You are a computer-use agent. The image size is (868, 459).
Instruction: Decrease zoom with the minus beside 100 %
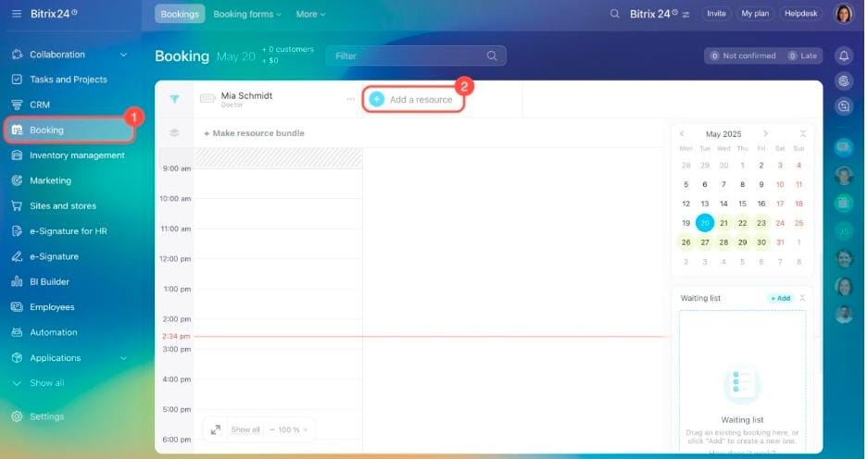(x=271, y=429)
